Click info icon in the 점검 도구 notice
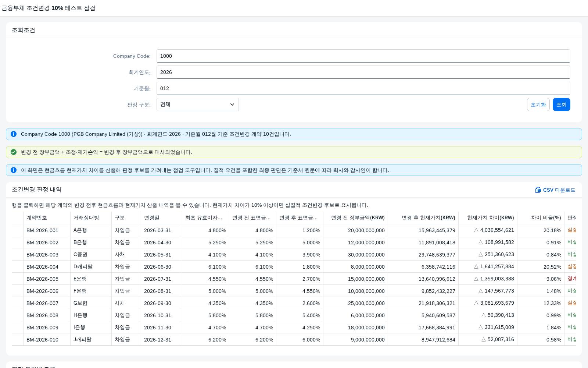Image resolution: width=588 pixels, height=368 pixels. (x=14, y=170)
